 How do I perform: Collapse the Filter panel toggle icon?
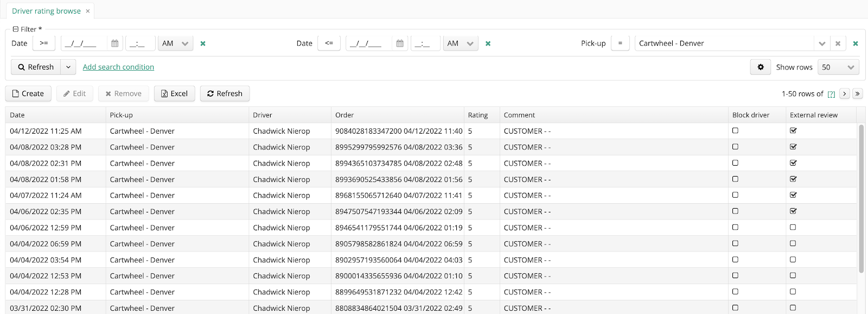(x=15, y=29)
